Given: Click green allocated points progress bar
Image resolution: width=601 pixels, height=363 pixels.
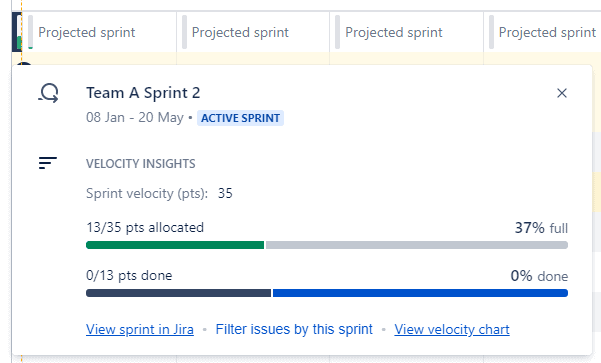Looking at the screenshot, I should tap(175, 245).
